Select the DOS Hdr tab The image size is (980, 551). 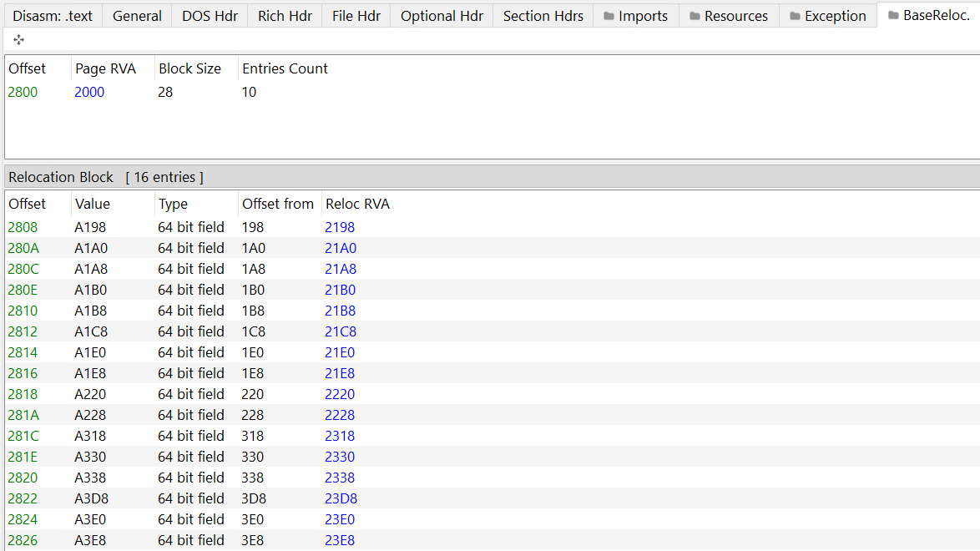point(210,16)
